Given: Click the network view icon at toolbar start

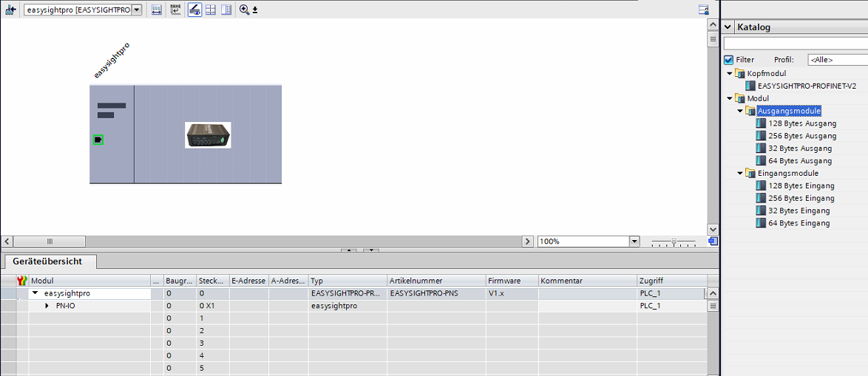Looking at the screenshot, I should point(10,10).
